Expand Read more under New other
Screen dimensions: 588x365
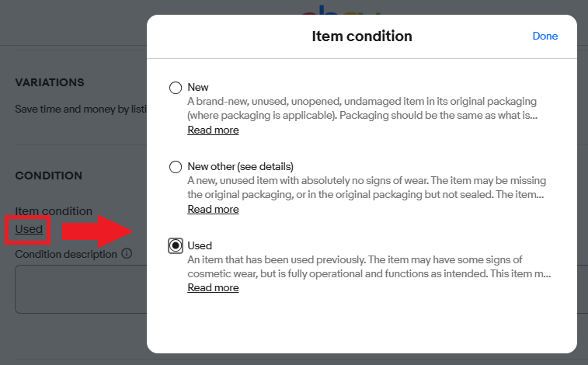pos(213,209)
